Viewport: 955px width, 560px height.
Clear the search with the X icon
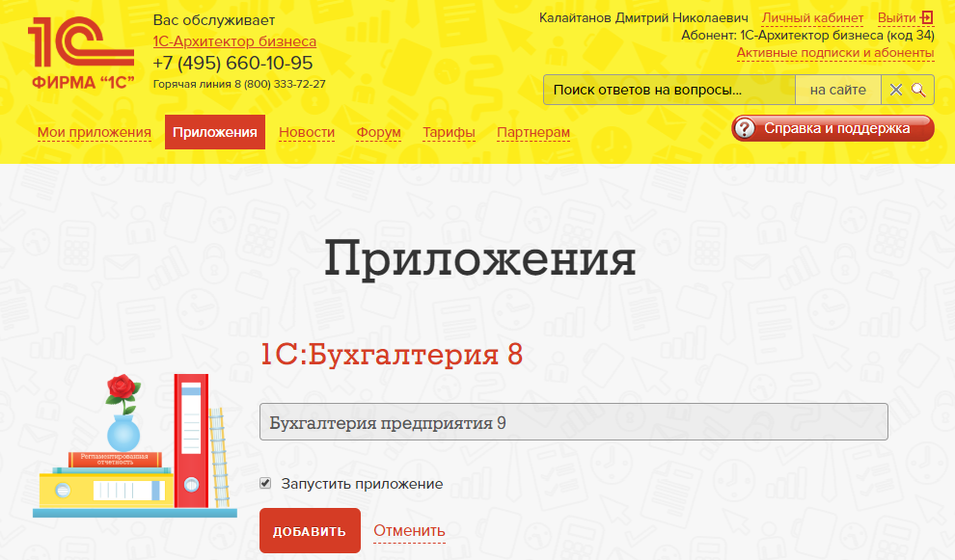coord(895,90)
